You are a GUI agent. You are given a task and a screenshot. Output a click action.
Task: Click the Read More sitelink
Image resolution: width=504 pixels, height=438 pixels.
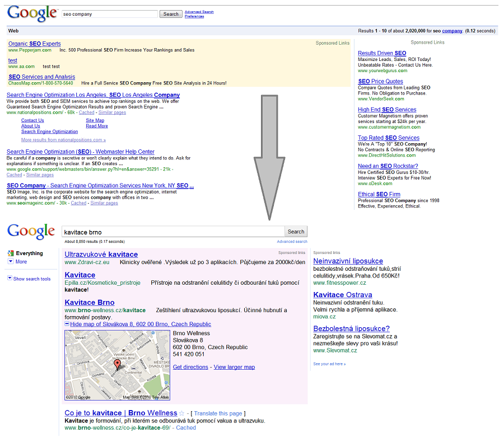tap(97, 126)
